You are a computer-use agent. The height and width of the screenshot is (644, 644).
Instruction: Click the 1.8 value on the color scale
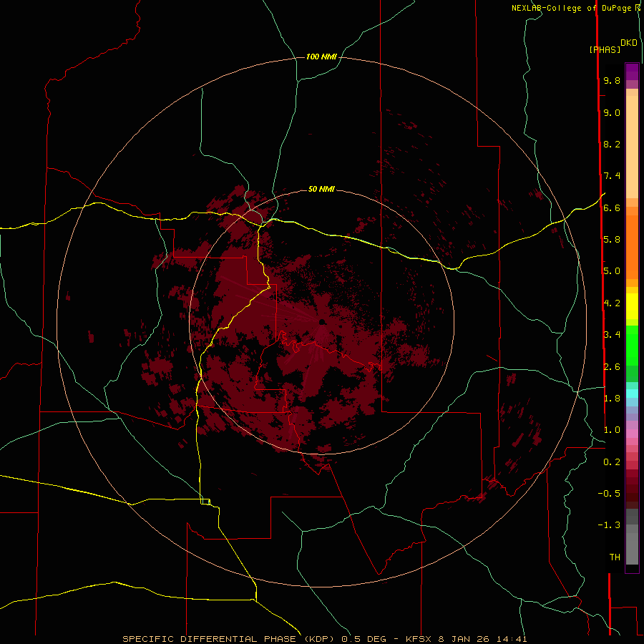612,399
